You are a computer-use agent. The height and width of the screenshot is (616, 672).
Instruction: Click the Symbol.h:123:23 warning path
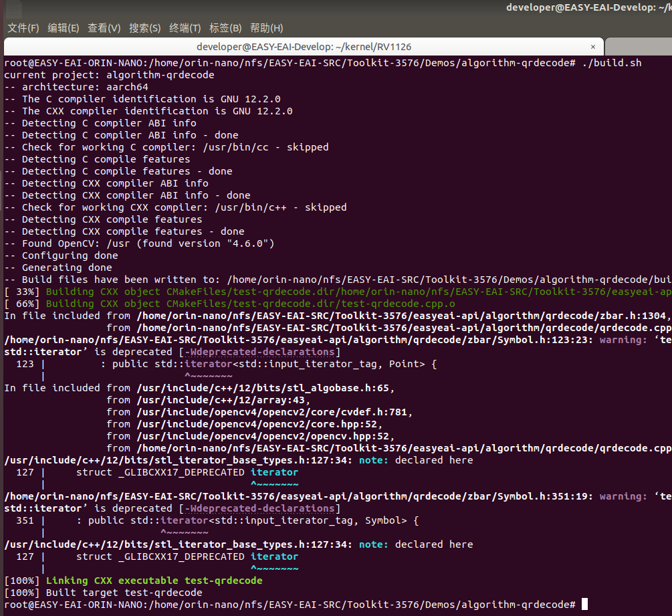(299, 340)
